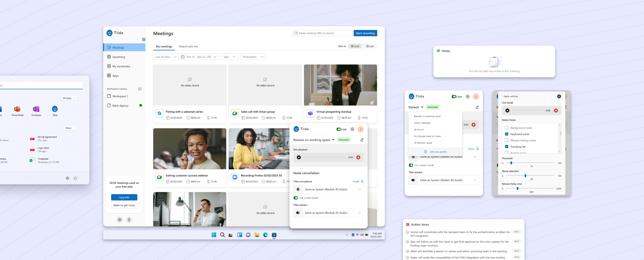Expand the Tags filter dropdown

(229, 57)
